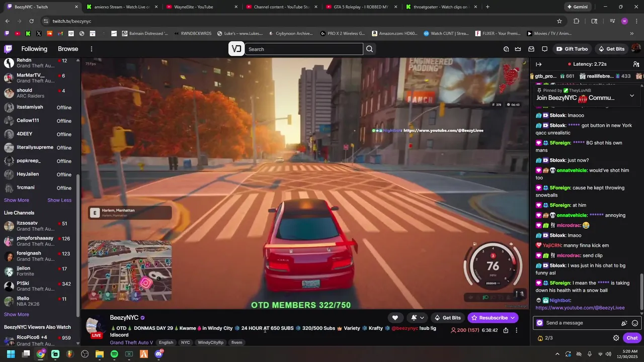Open the emote picker smiley icon
This screenshot has width=644, height=362.
[635, 323]
